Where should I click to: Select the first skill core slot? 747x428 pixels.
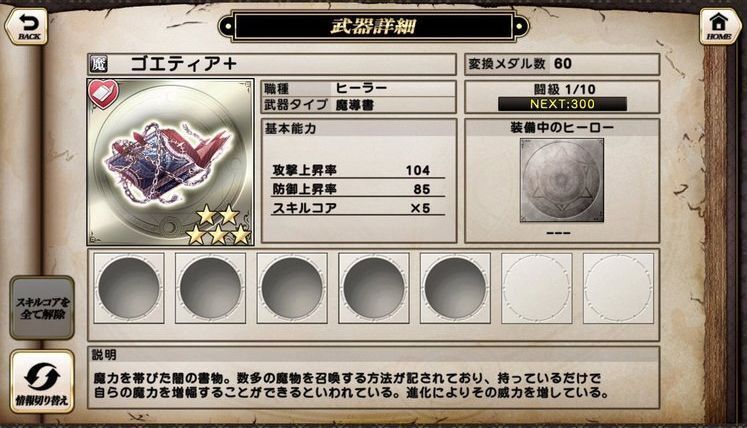[129, 288]
